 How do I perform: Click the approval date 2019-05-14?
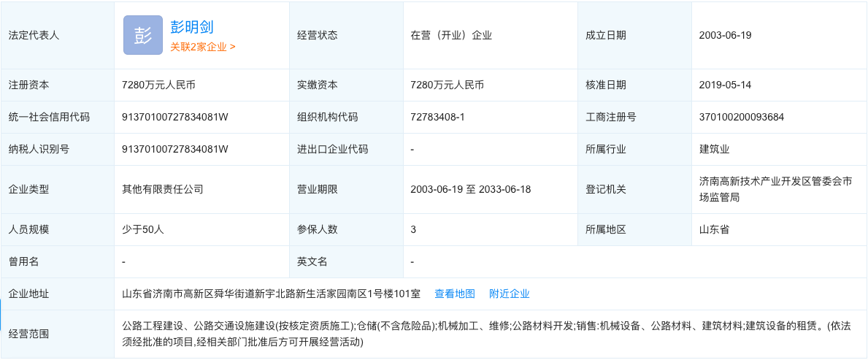(x=725, y=85)
